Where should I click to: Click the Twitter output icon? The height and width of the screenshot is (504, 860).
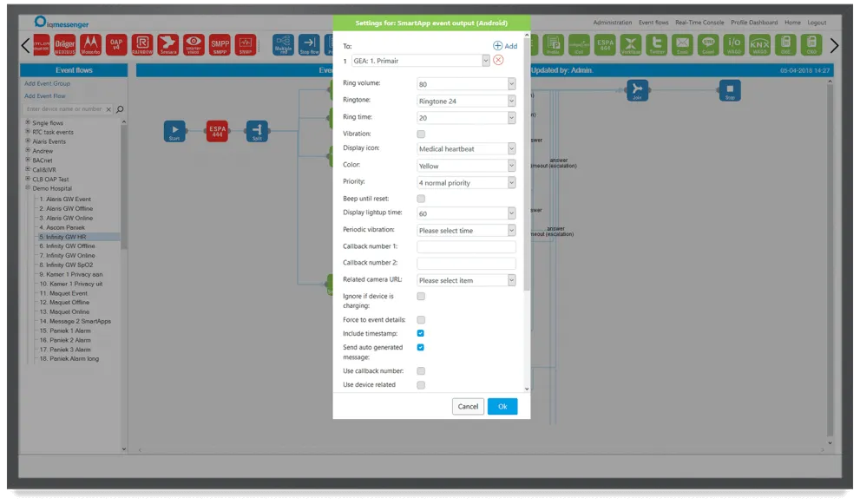[x=657, y=44]
